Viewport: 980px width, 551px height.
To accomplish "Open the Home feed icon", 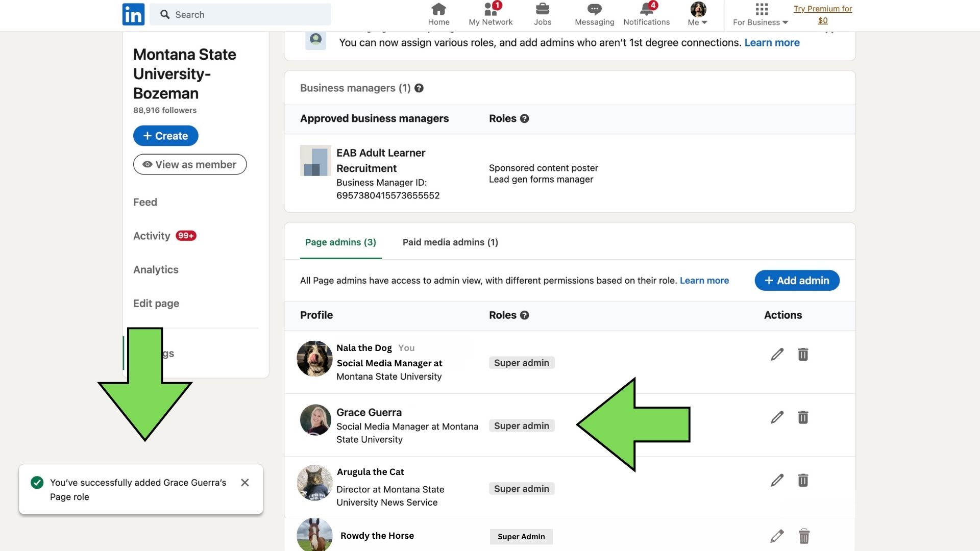I will [438, 14].
